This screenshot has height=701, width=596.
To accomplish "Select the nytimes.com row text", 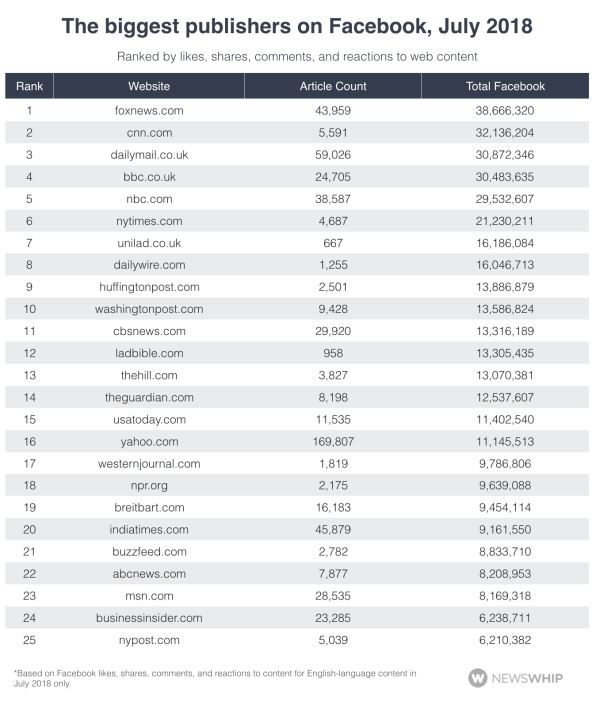I will [x=149, y=221].
